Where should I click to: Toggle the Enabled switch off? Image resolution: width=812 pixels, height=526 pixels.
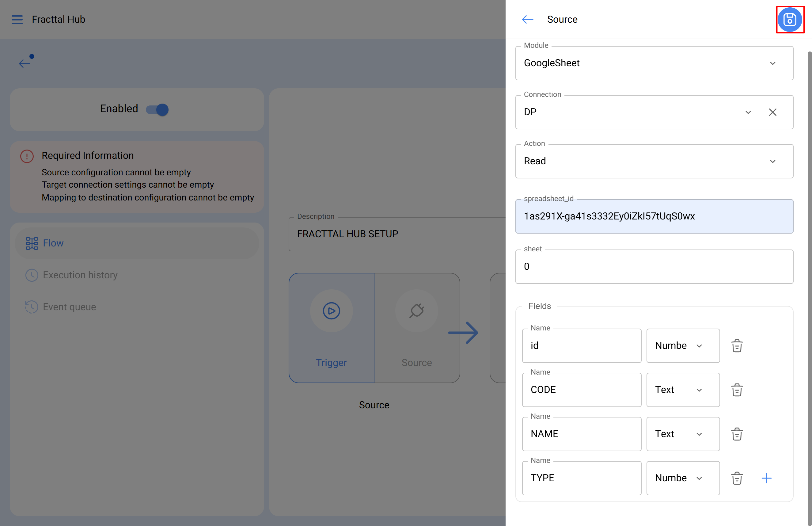coord(157,109)
